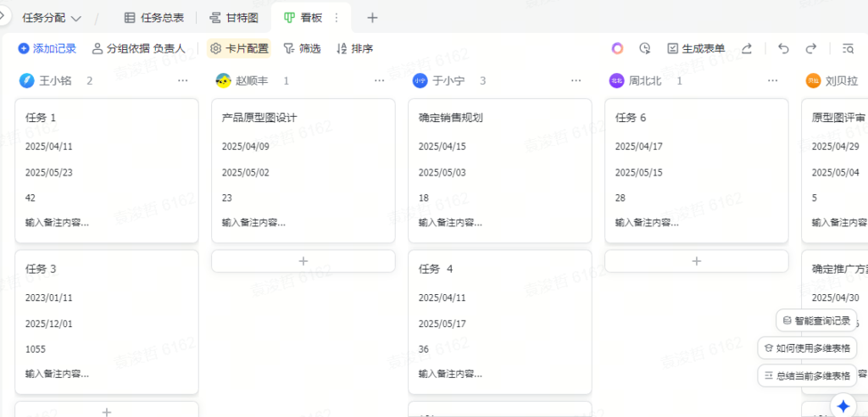
Task: Open more options for 王小铭 column
Action: 183,81
